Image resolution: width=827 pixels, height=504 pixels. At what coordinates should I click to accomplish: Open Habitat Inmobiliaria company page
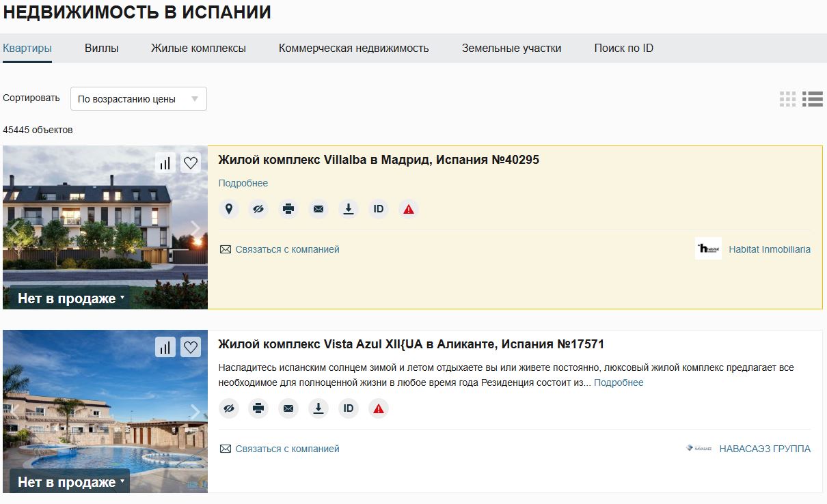point(770,249)
